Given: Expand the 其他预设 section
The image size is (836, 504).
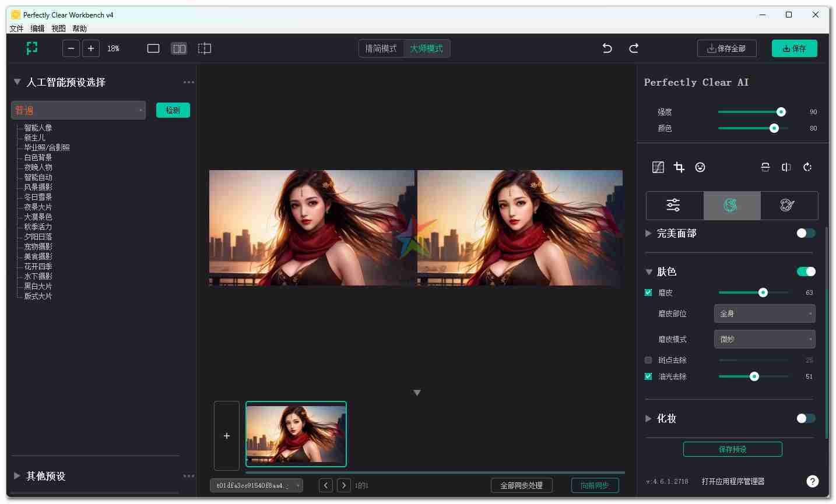Looking at the screenshot, I should tap(17, 476).
